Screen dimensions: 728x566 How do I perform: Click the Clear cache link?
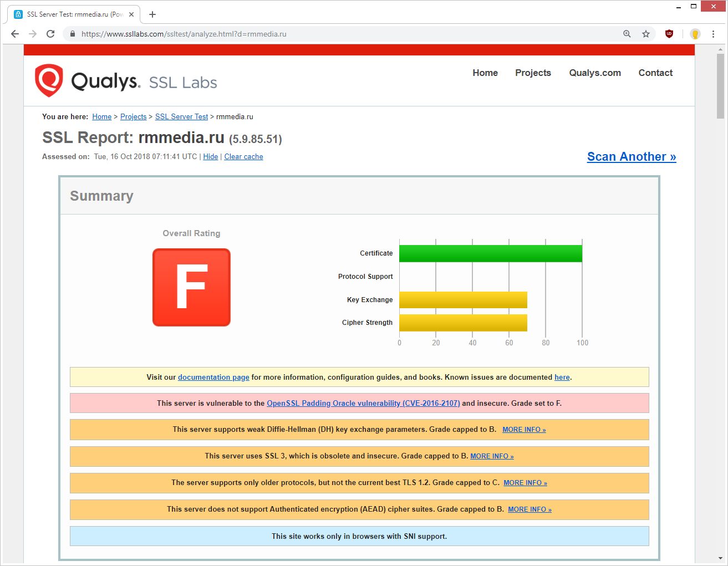[x=243, y=157]
